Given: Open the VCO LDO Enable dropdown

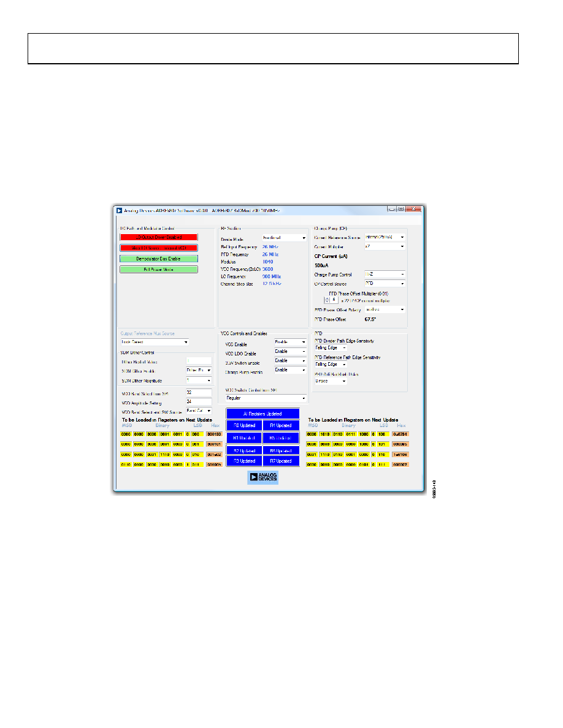Looking at the screenshot, I should [x=290, y=352].
